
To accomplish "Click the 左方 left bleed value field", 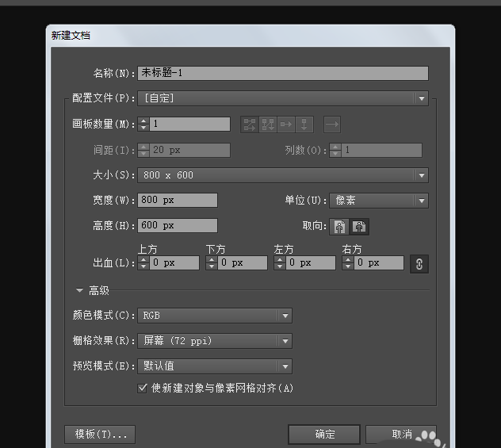I will coord(311,263).
